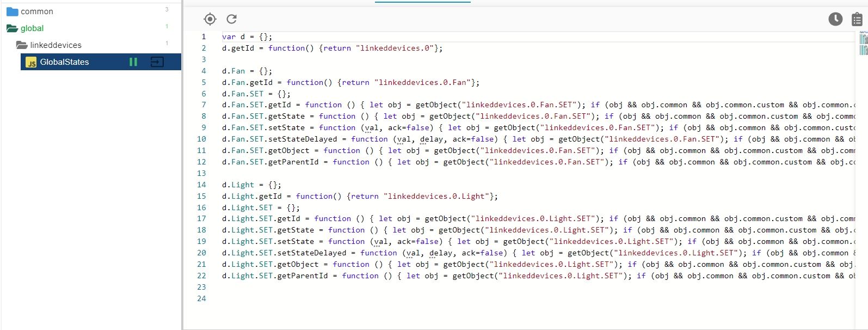The height and width of the screenshot is (330, 868).
Task: Click count badge 1 on linkeddevices row
Action: [x=167, y=43]
